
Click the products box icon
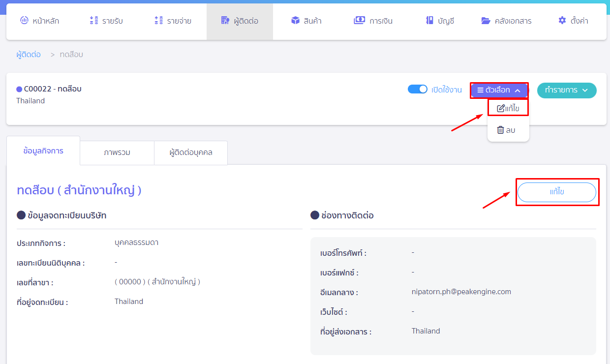tap(295, 21)
